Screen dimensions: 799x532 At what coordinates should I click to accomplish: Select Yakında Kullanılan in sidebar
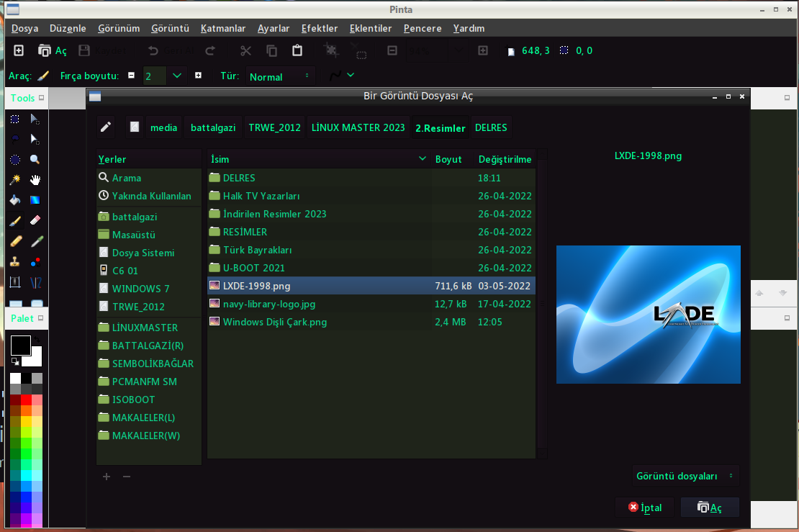click(149, 196)
